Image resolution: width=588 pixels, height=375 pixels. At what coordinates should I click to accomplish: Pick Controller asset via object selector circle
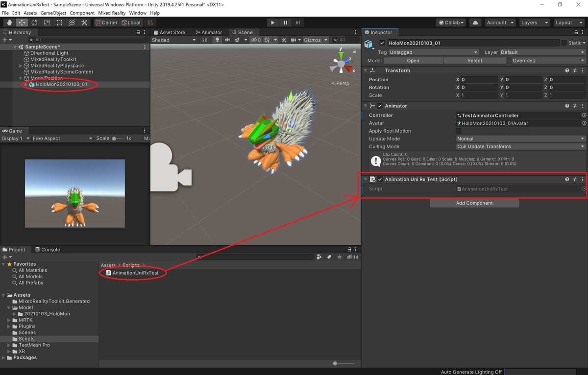tap(584, 116)
